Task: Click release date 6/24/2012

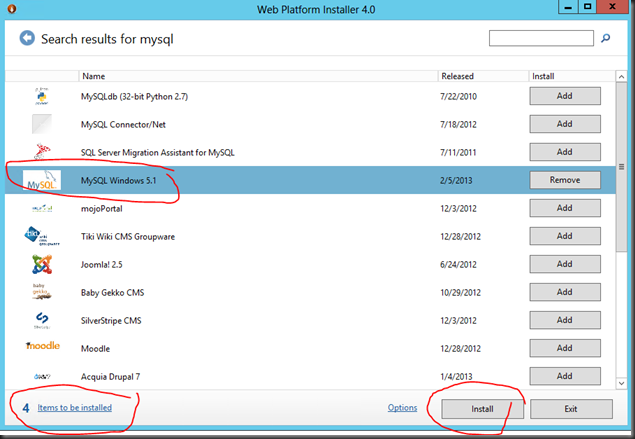Action: pos(458,264)
